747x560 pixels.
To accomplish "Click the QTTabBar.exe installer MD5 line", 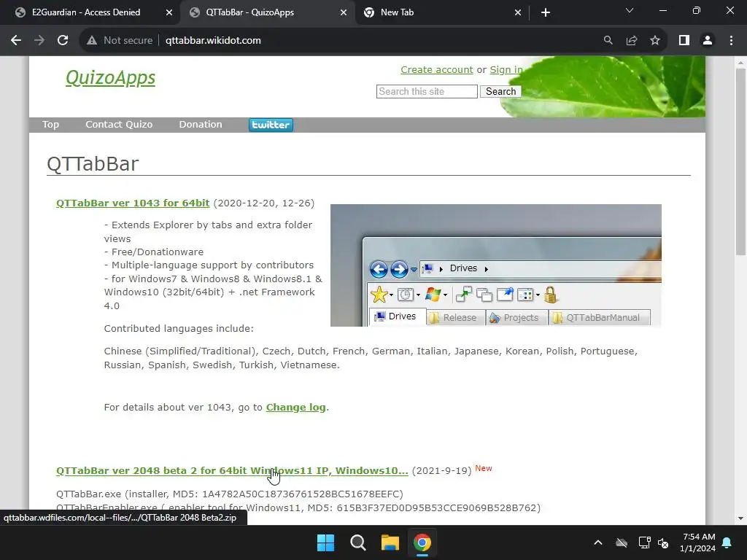I will [x=230, y=494].
